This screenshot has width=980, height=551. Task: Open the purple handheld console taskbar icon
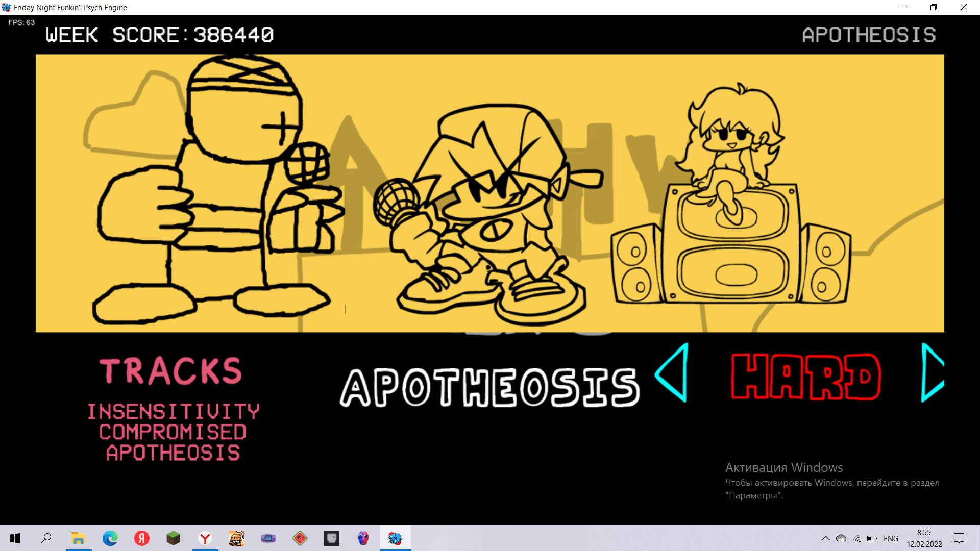(x=268, y=538)
